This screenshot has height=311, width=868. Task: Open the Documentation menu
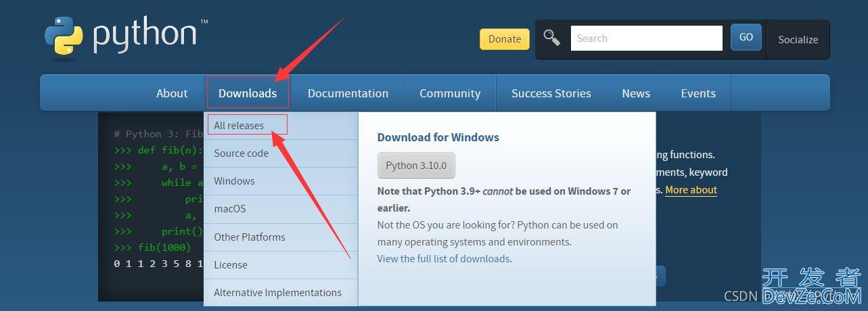[348, 93]
